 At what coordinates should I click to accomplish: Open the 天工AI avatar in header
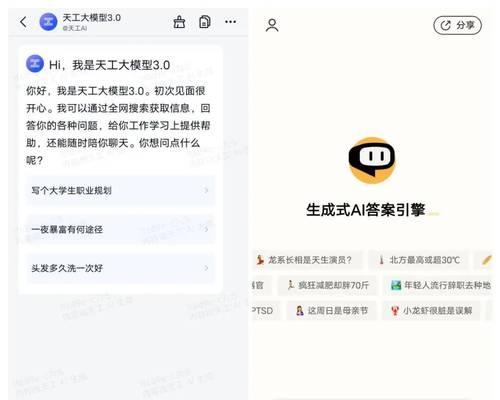pyautogui.click(x=48, y=22)
